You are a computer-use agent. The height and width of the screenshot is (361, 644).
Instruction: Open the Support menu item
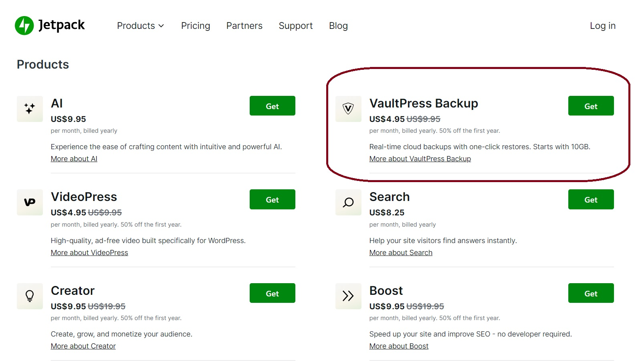pos(296,26)
